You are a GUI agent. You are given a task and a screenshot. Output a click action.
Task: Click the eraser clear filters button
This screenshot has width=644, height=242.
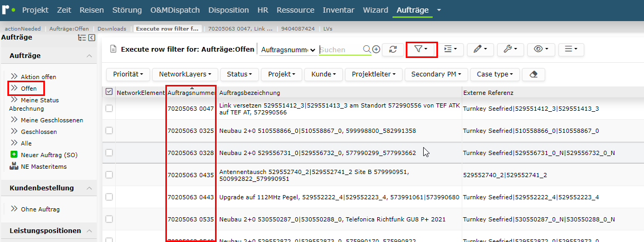point(534,74)
